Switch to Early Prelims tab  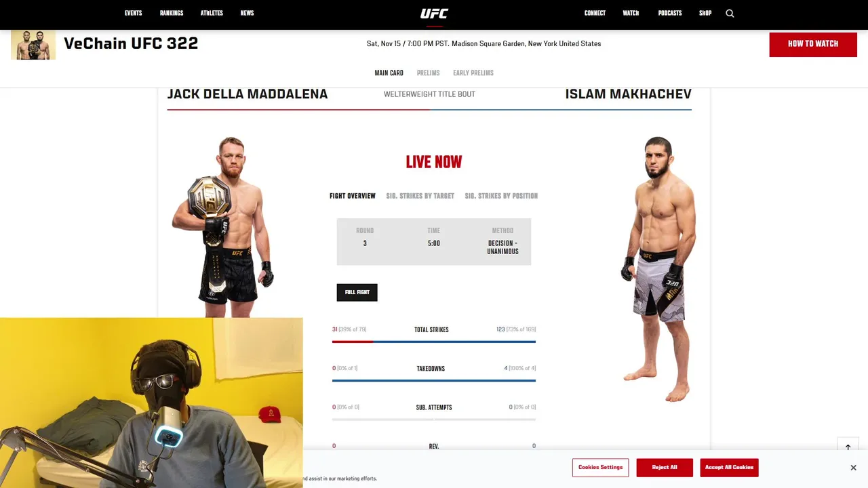473,73
